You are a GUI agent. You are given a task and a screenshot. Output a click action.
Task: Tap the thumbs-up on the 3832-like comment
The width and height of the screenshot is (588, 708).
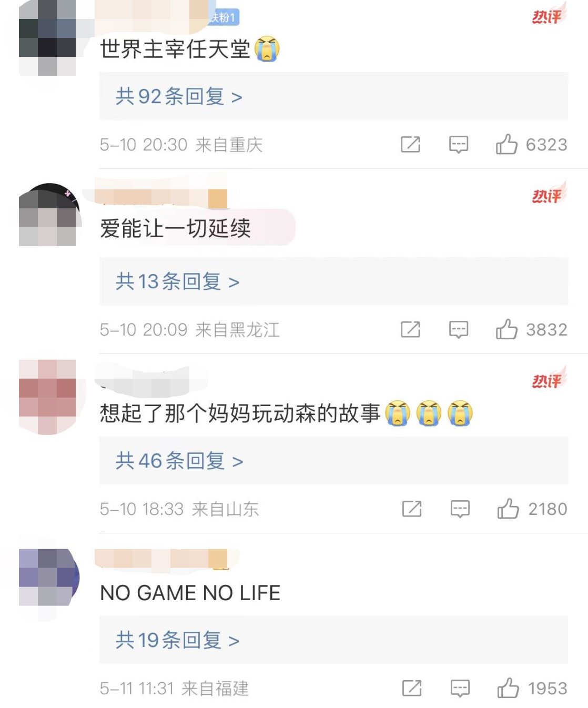506,329
